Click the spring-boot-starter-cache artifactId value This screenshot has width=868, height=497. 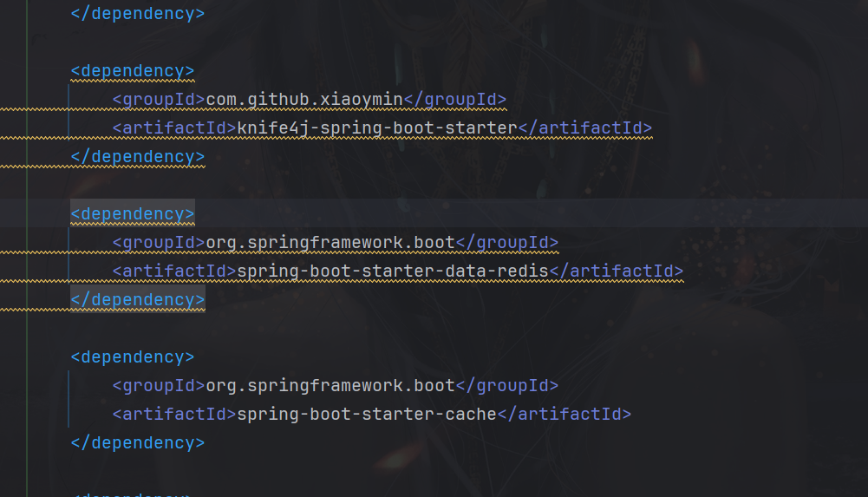pos(367,415)
